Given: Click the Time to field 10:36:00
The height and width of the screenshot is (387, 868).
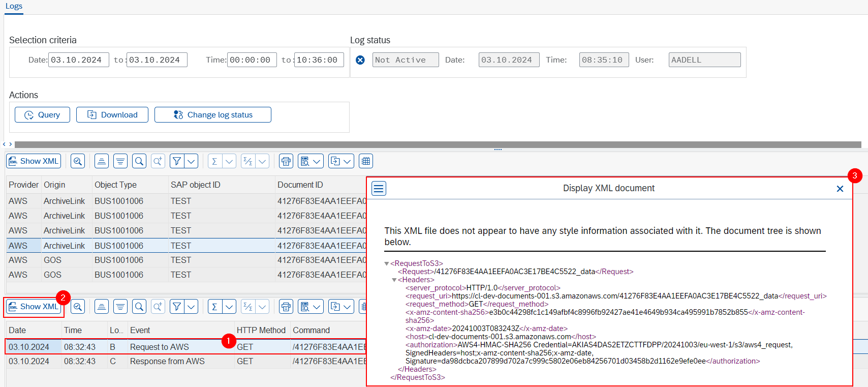Looking at the screenshot, I should (x=319, y=60).
